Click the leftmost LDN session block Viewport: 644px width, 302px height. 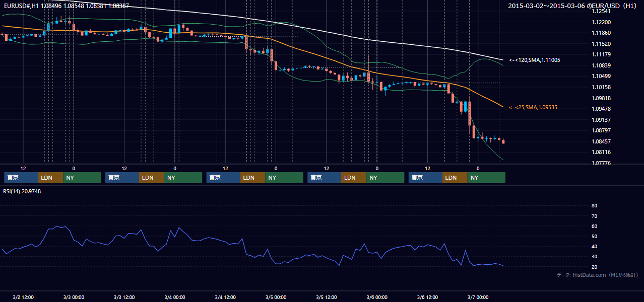point(51,178)
